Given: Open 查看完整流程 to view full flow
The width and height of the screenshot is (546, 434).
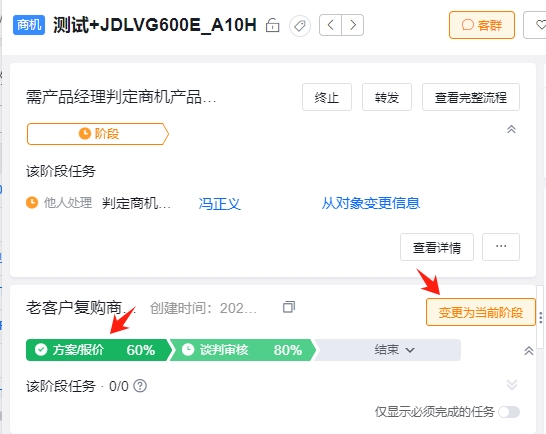Looking at the screenshot, I should [x=471, y=97].
